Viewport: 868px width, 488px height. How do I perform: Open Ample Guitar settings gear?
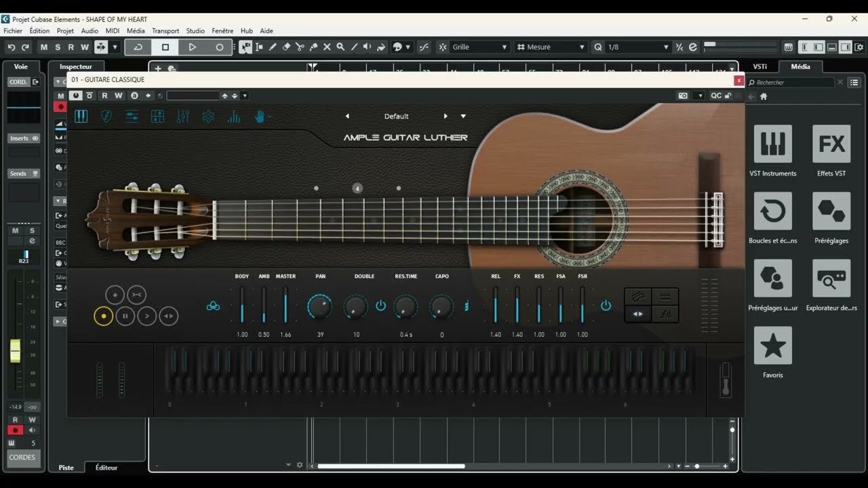(x=208, y=117)
